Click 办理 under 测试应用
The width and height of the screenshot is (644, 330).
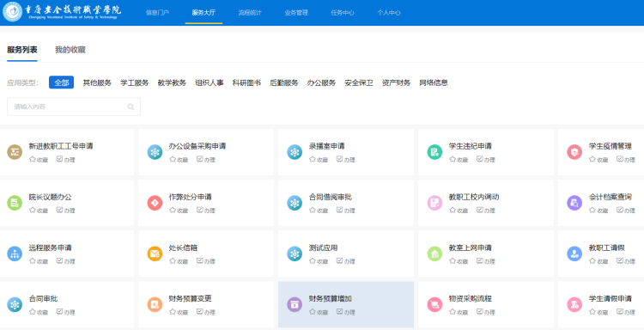345,261
